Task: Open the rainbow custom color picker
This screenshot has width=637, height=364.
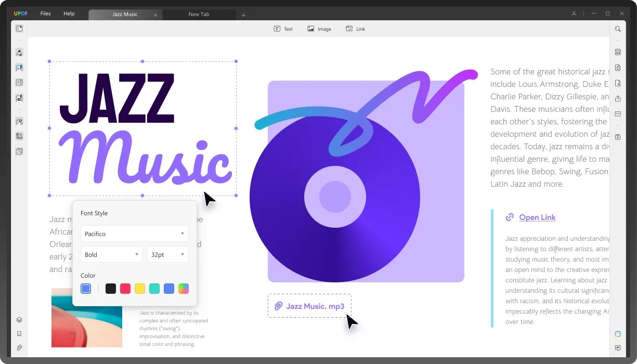Action: click(184, 289)
